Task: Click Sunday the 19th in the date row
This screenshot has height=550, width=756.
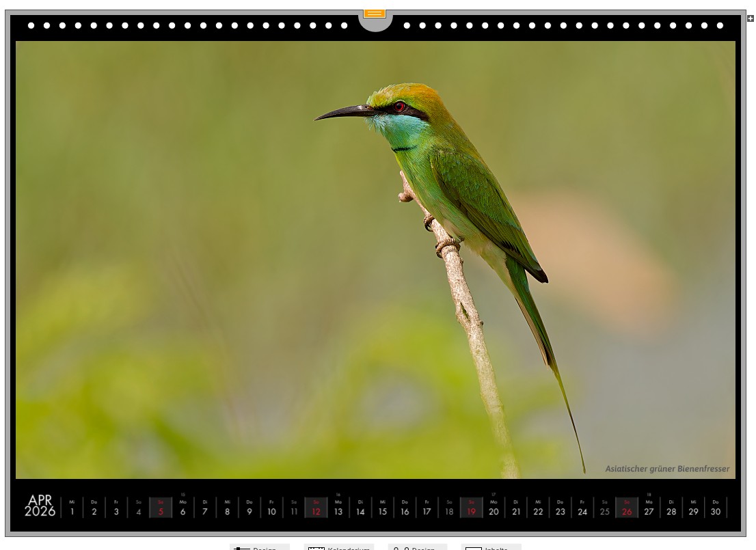Action: pos(471,508)
